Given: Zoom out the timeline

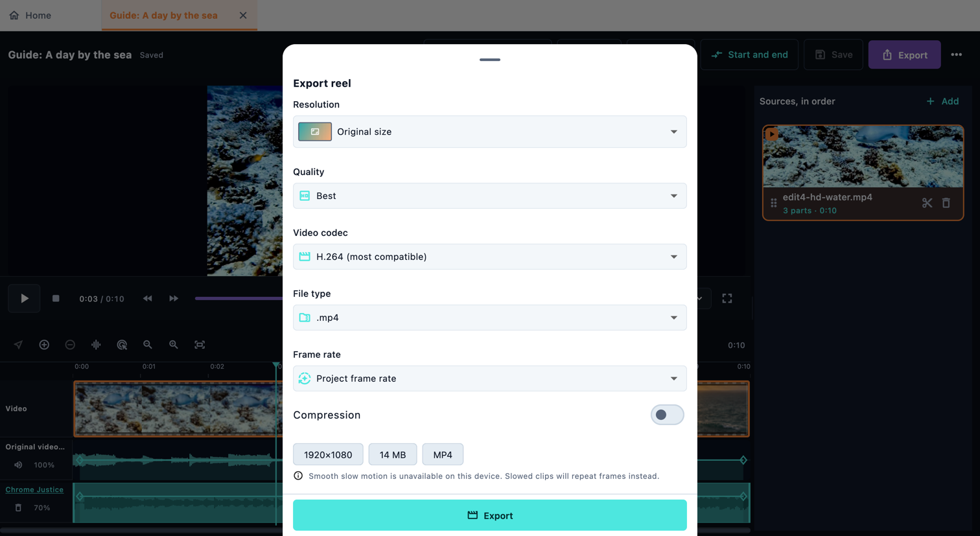Looking at the screenshot, I should pos(148,345).
